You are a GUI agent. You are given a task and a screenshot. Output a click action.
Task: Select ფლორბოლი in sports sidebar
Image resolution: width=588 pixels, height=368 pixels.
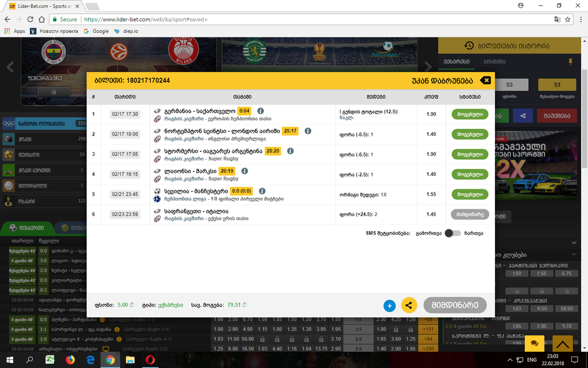point(44,186)
